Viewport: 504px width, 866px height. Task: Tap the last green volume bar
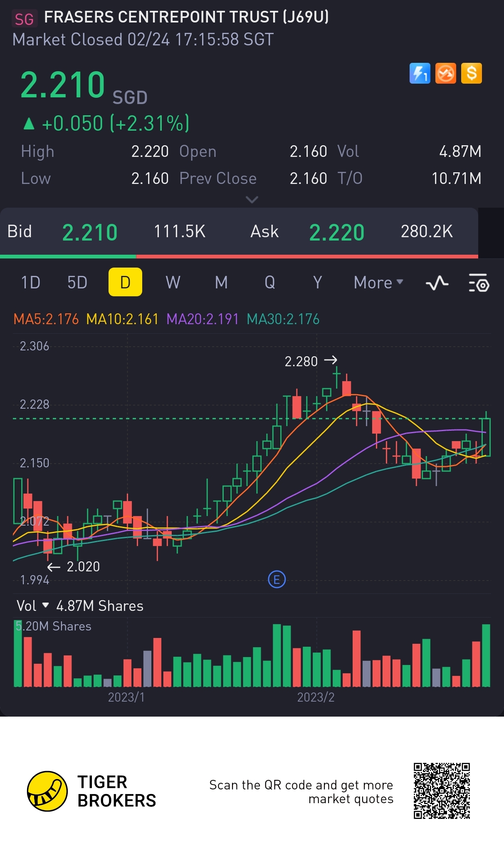point(486,655)
